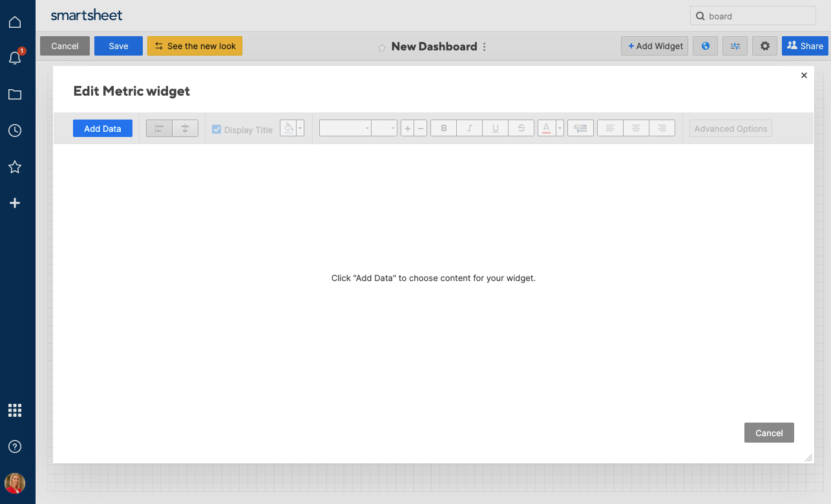
Task: Open the Help question mark icon
Action: [15, 446]
